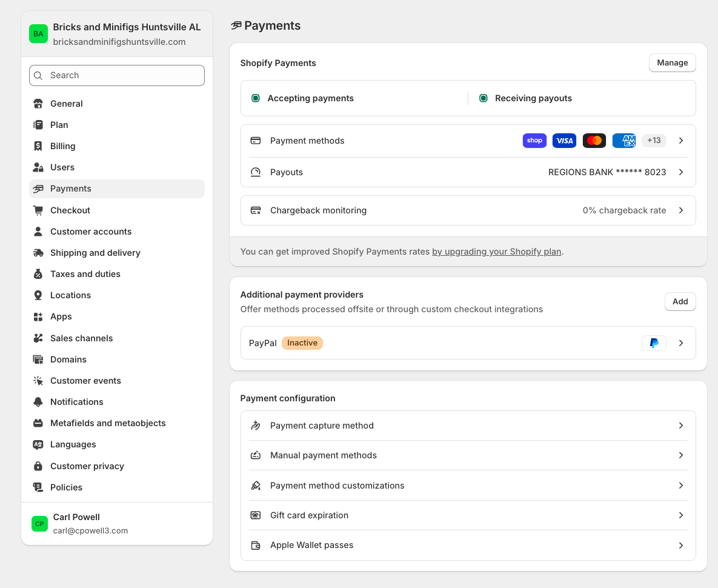The image size is (718, 588).
Task: Click the Inactive PayPal status badge
Action: pyautogui.click(x=302, y=343)
